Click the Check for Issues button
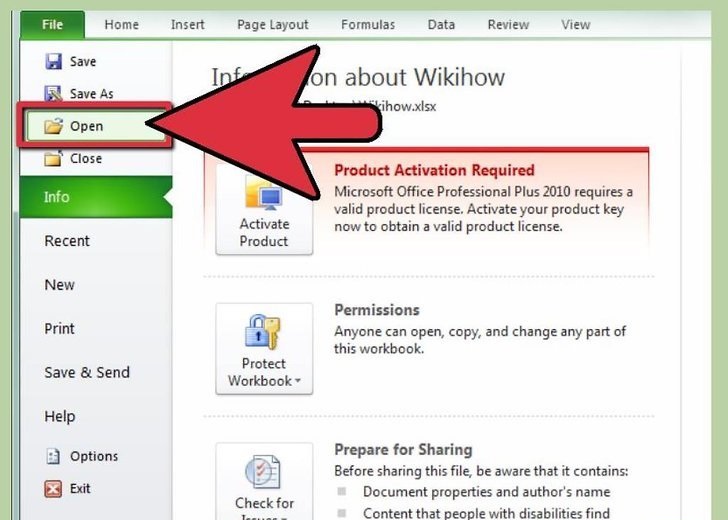The width and height of the screenshot is (728, 520). [264, 481]
